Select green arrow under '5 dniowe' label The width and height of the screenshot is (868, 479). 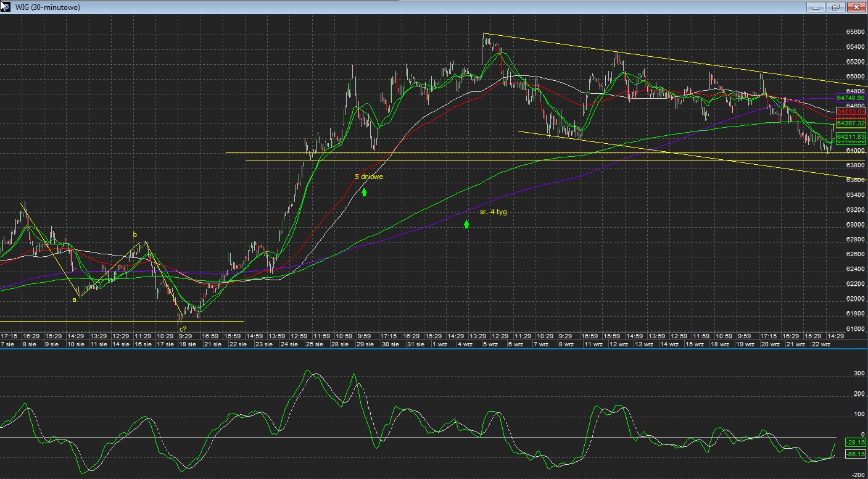[x=364, y=192]
